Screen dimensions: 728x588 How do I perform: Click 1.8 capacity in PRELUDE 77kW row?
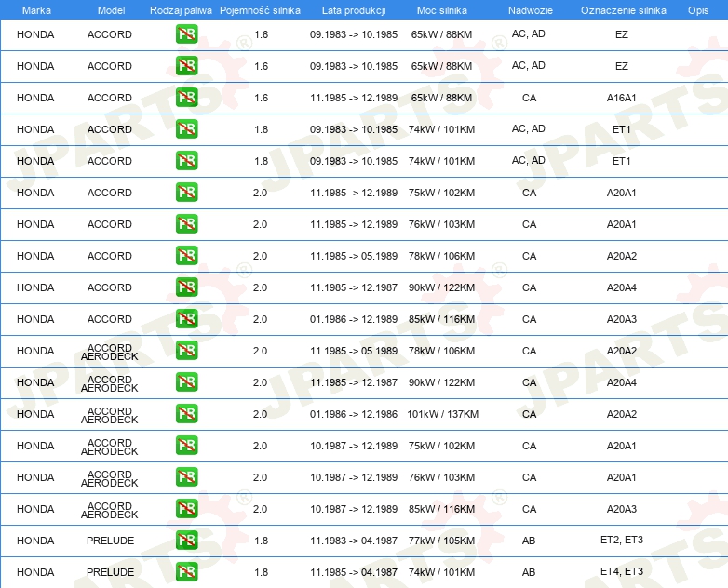(261, 541)
